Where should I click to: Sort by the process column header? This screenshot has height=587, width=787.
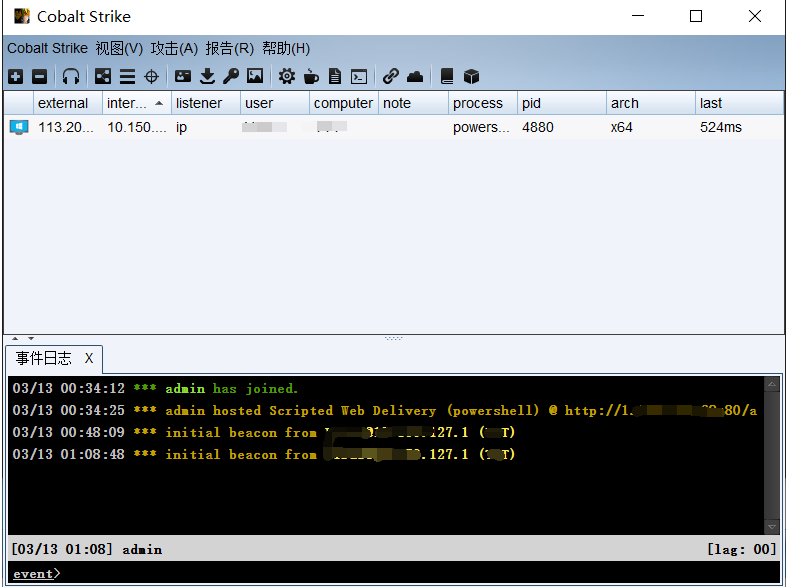pos(483,103)
